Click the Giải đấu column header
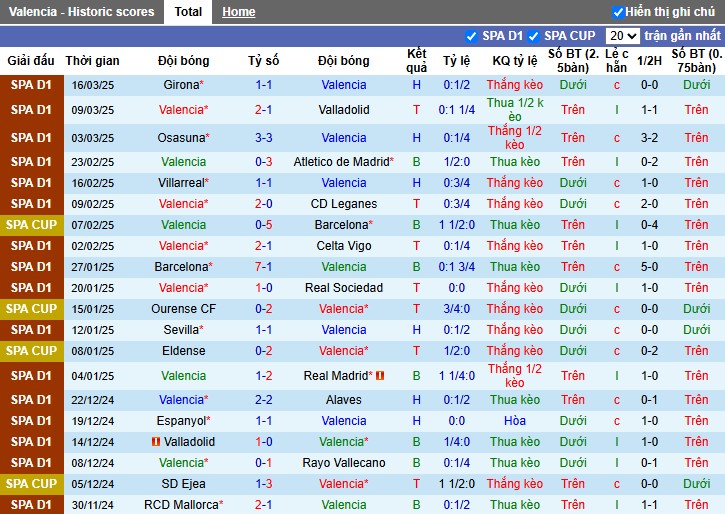 pyautogui.click(x=31, y=61)
